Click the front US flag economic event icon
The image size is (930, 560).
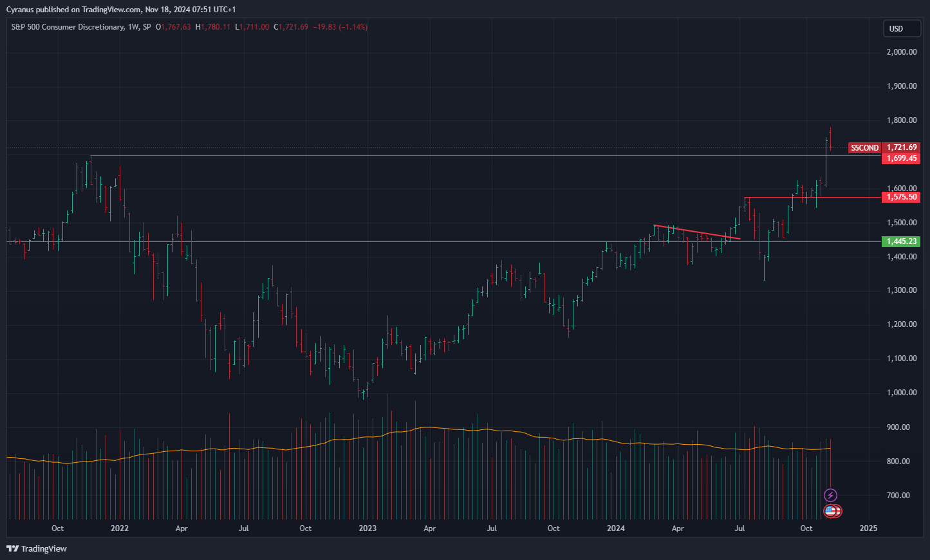click(830, 511)
